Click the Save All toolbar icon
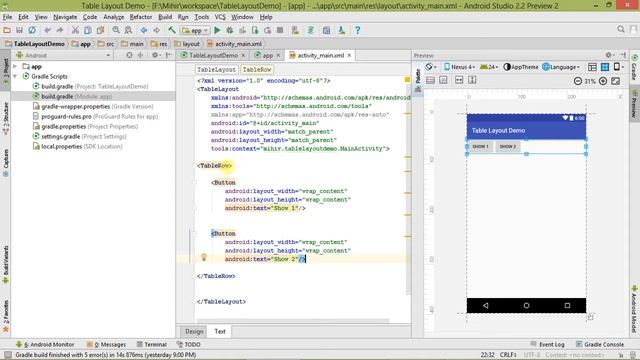The width and height of the screenshot is (640, 360). (19, 30)
